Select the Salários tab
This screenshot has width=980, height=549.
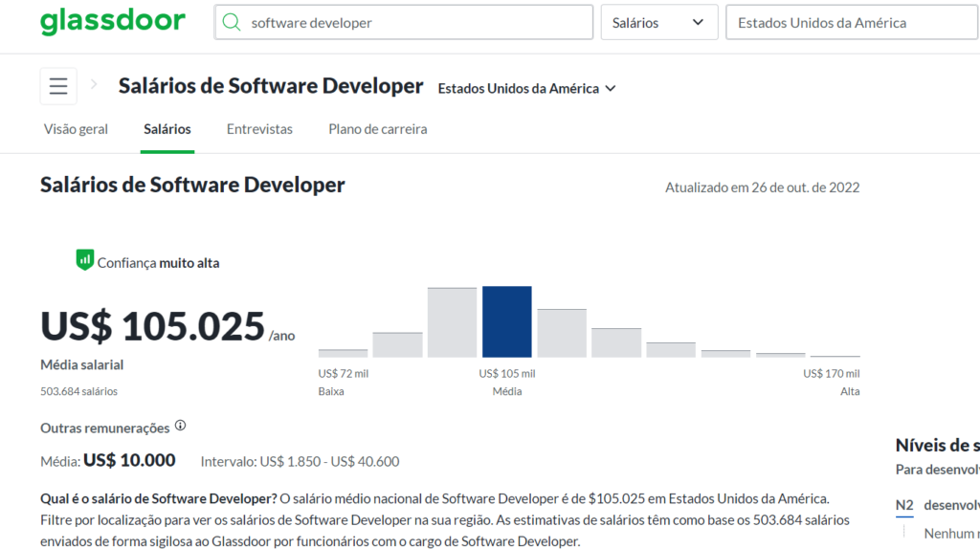[167, 129]
